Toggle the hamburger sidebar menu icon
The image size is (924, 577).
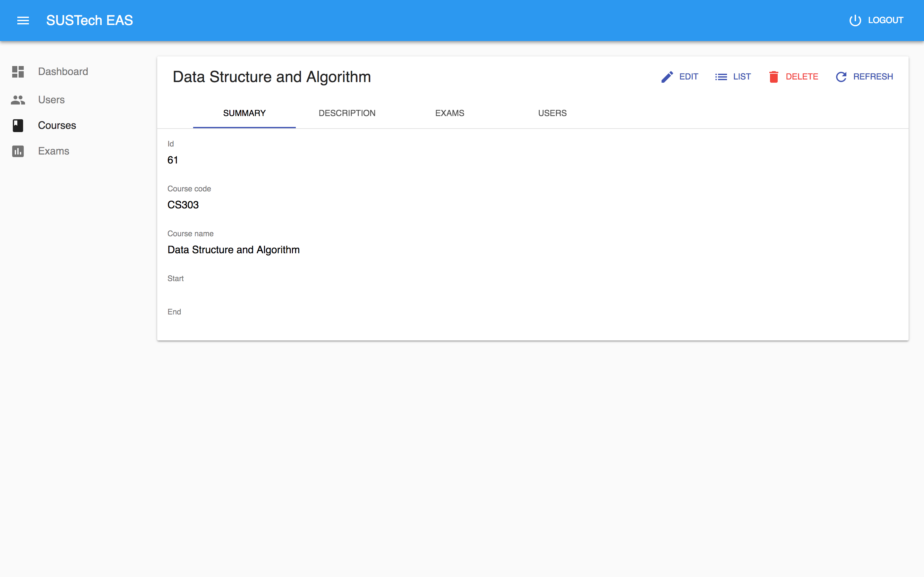point(23,21)
